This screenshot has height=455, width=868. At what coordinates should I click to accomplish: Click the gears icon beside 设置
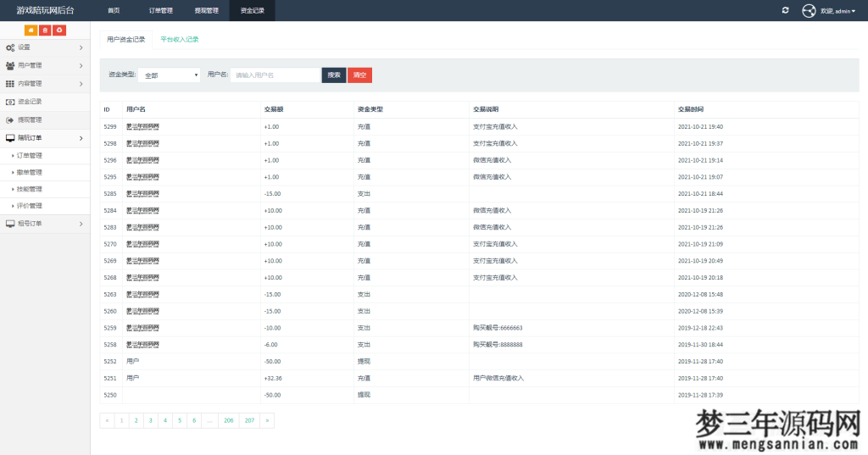pyautogui.click(x=10, y=47)
